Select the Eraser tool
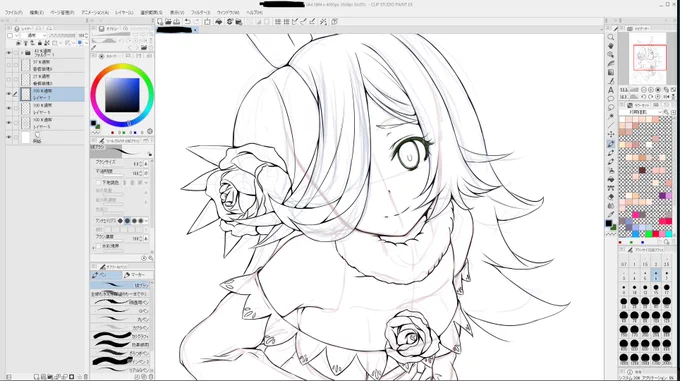The image size is (680, 381). pyautogui.click(x=611, y=197)
